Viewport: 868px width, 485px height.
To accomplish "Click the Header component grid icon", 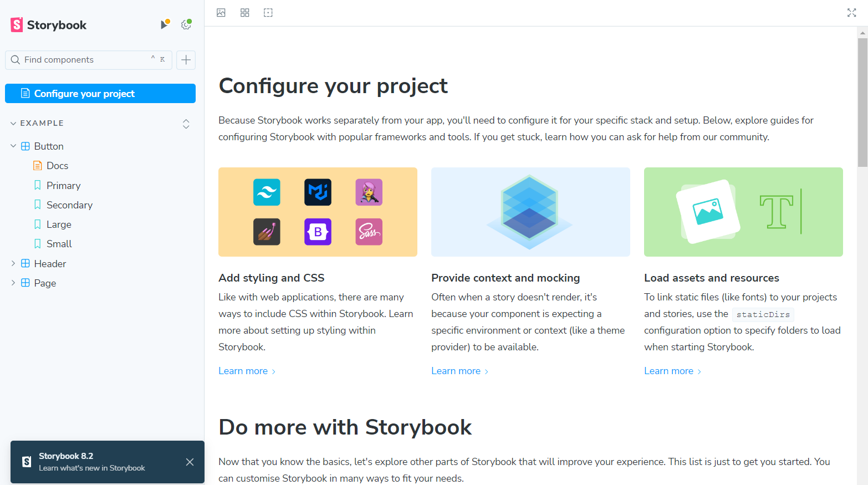I will [25, 264].
